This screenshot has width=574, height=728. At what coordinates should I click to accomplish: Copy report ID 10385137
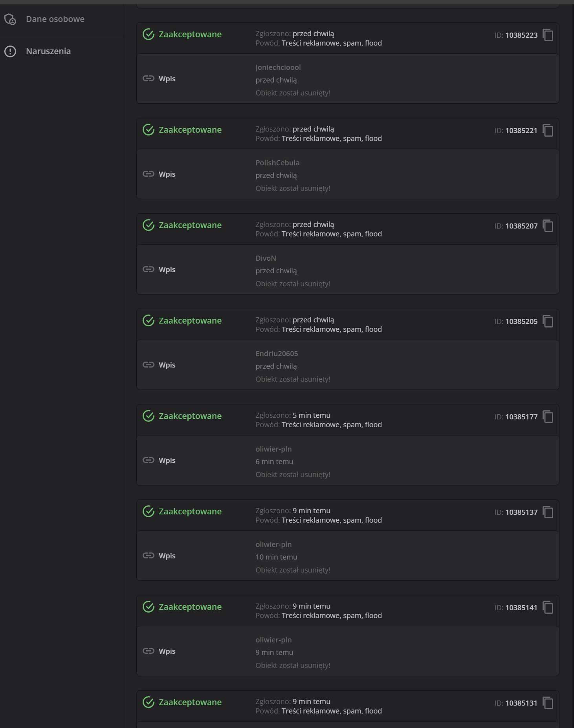[x=548, y=512]
